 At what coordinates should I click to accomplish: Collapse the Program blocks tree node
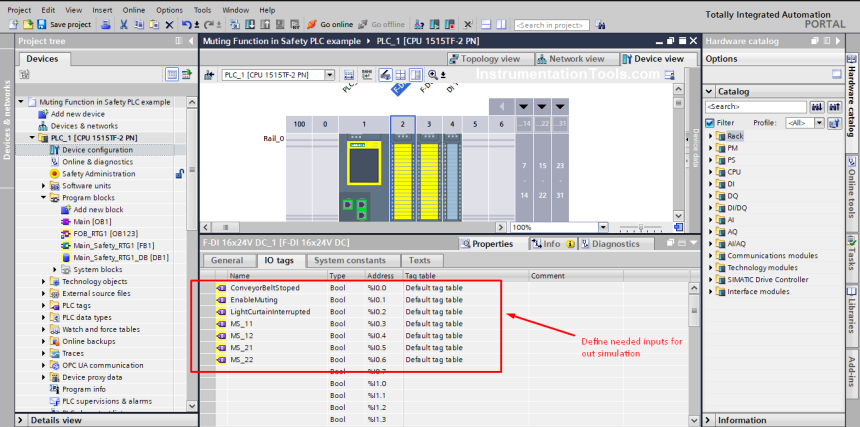click(x=44, y=197)
